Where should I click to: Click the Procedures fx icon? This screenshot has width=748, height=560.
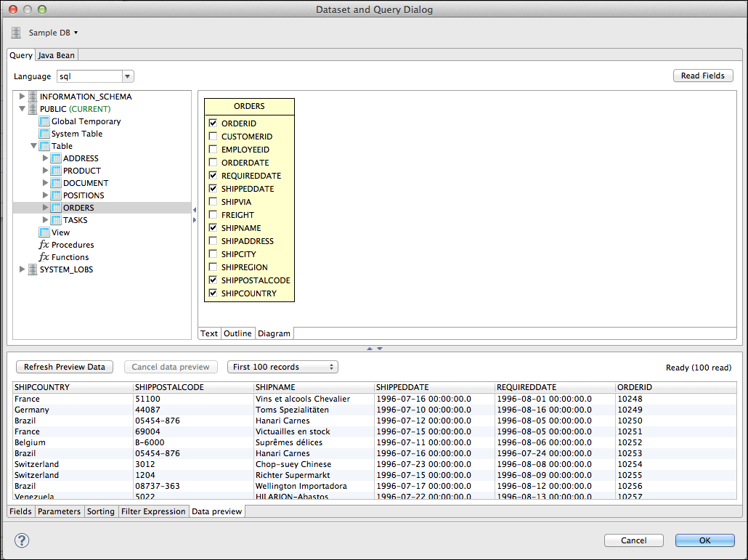coord(44,245)
